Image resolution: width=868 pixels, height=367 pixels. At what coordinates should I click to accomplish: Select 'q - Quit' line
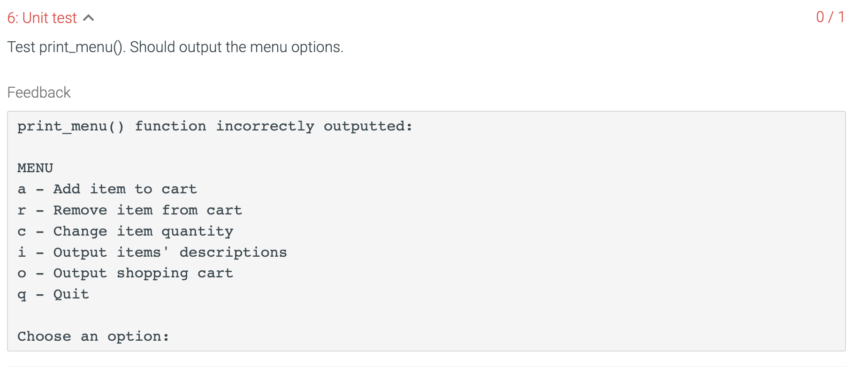coord(53,294)
